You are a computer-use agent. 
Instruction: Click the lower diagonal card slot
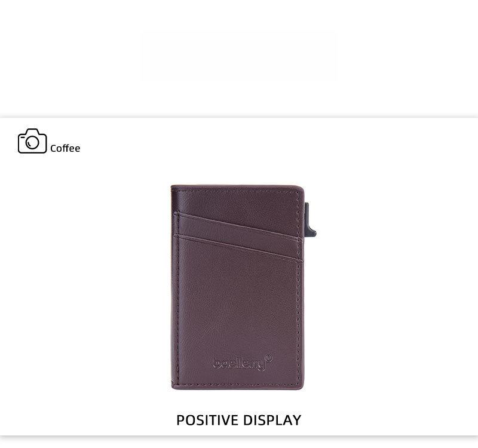238,248
